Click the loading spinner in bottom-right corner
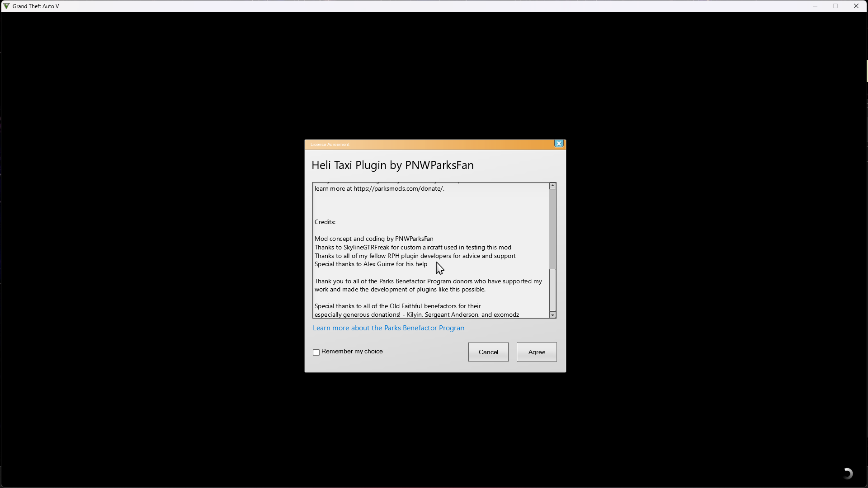Image resolution: width=868 pixels, height=488 pixels. pyautogui.click(x=848, y=473)
